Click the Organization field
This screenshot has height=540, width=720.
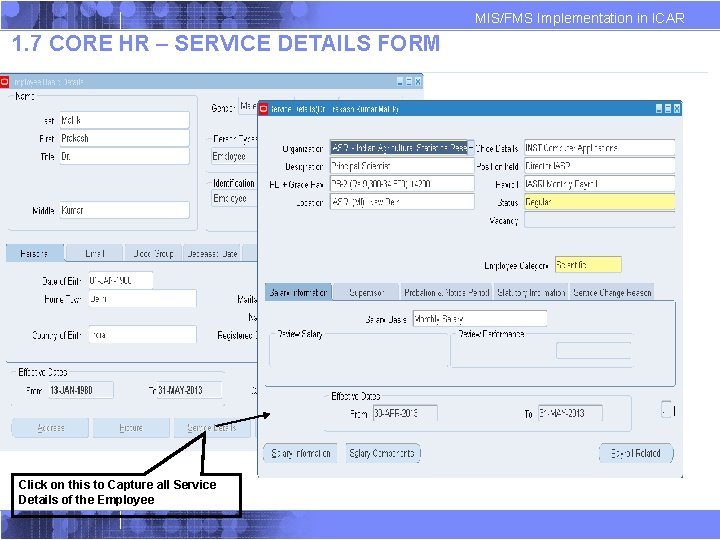[x=399, y=148]
